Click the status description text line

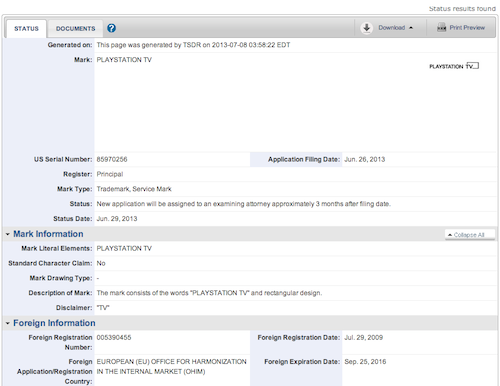(x=244, y=204)
